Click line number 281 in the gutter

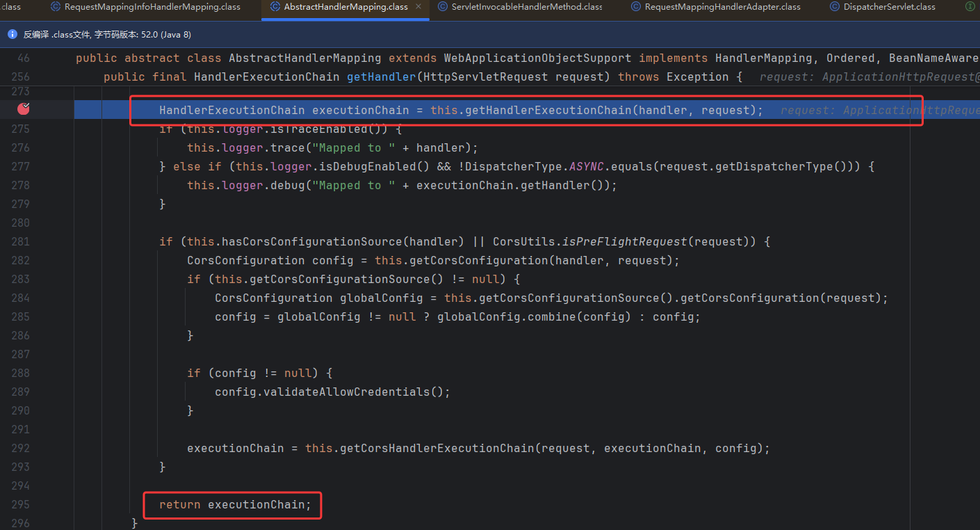(x=20, y=241)
